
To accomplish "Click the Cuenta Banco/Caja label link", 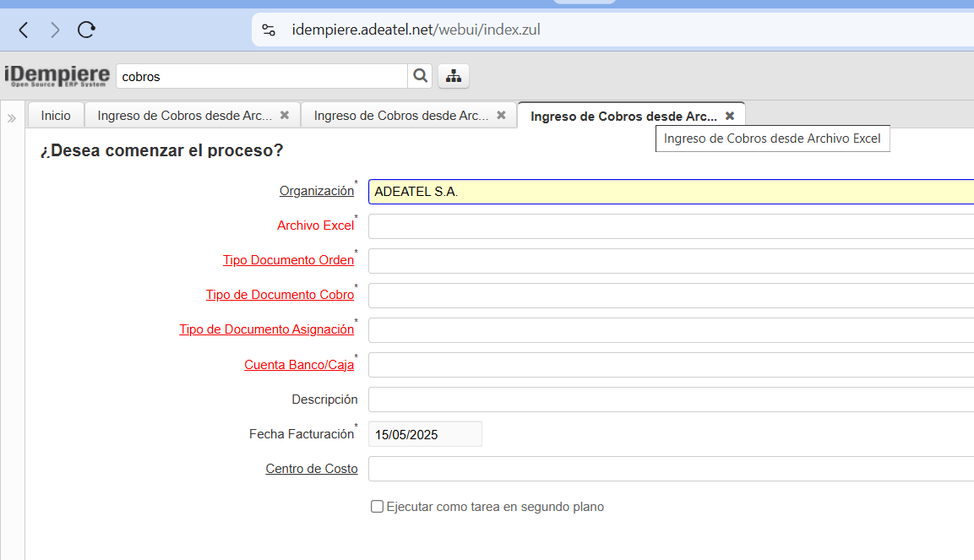I will click(x=299, y=365).
